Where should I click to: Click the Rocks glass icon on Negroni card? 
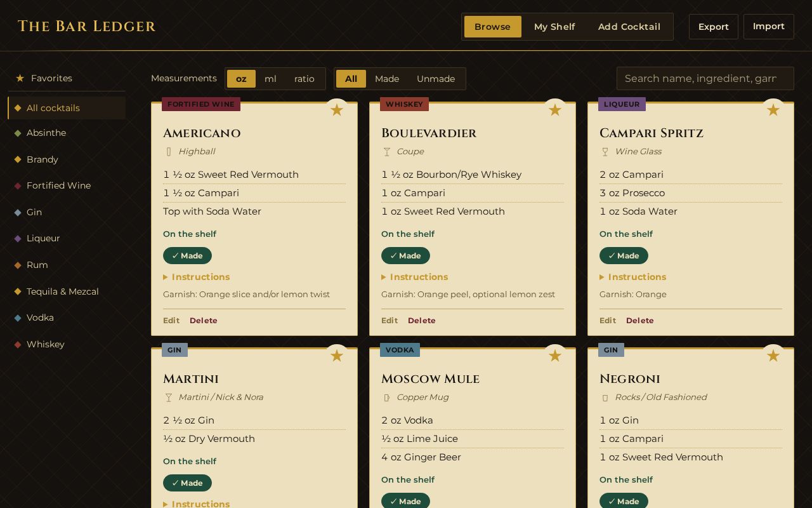point(605,398)
